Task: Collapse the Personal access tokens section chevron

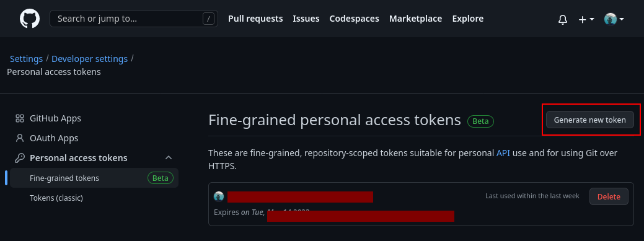Action: 169,158
